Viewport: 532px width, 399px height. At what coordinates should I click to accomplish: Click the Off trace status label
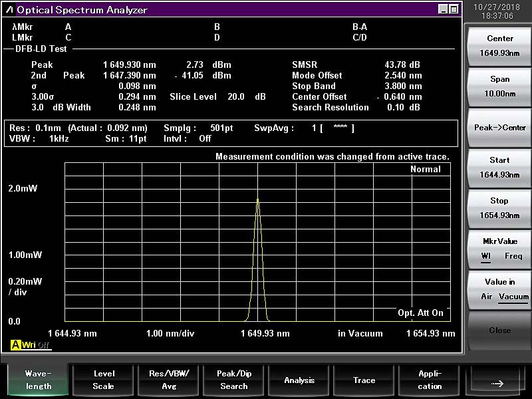(43, 345)
